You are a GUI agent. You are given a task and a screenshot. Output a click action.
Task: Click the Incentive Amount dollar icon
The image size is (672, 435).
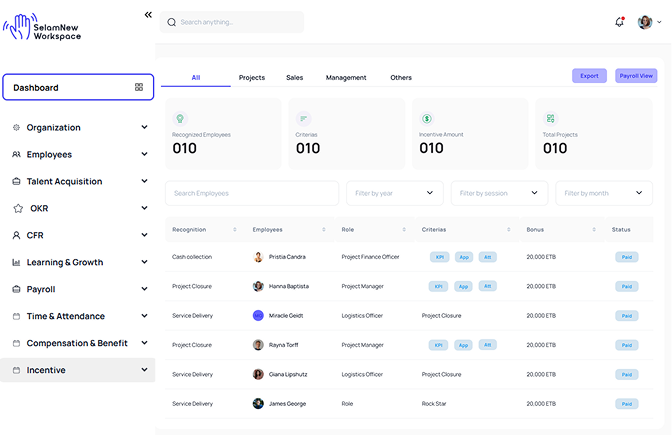pos(427,118)
